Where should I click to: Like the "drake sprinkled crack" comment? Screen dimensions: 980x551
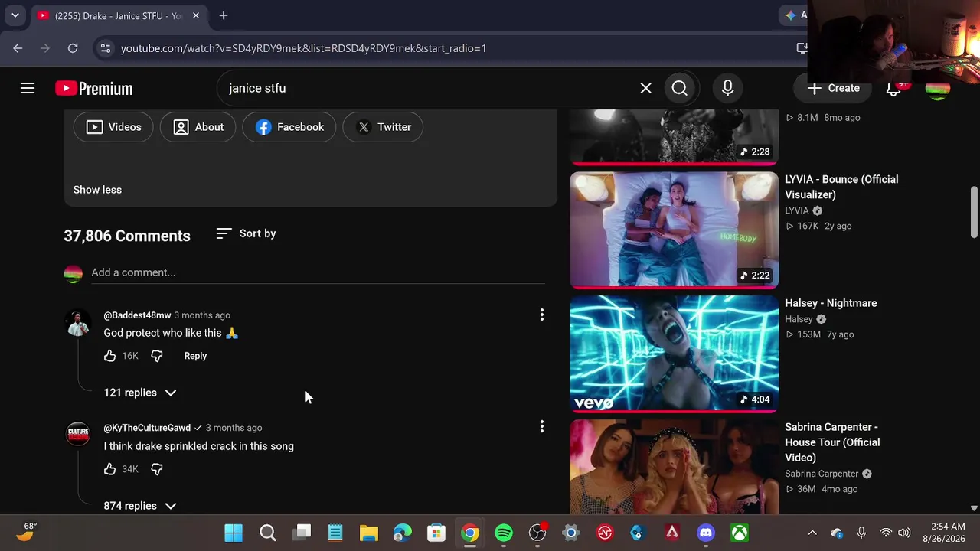(109, 469)
